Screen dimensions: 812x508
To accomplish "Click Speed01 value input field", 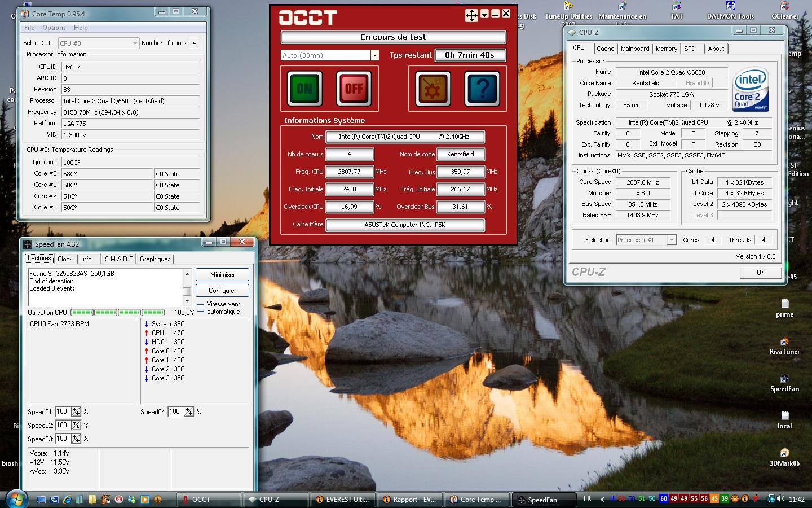I will (x=62, y=412).
